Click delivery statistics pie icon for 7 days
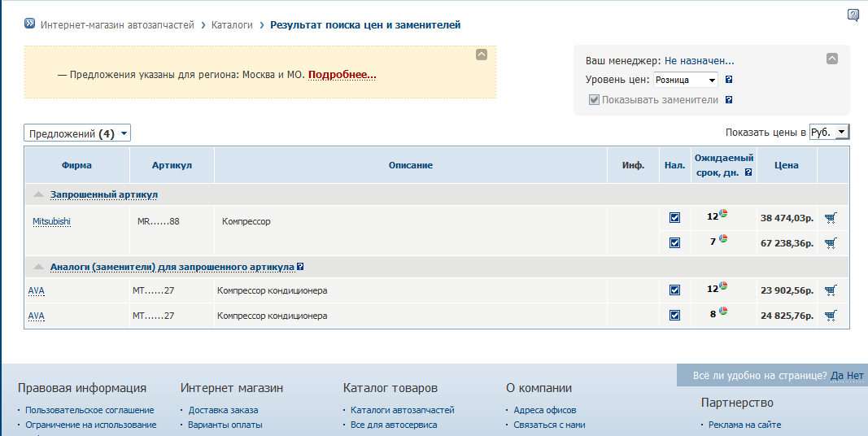The height and width of the screenshot is (436, 868). click(x=723, y=239)
